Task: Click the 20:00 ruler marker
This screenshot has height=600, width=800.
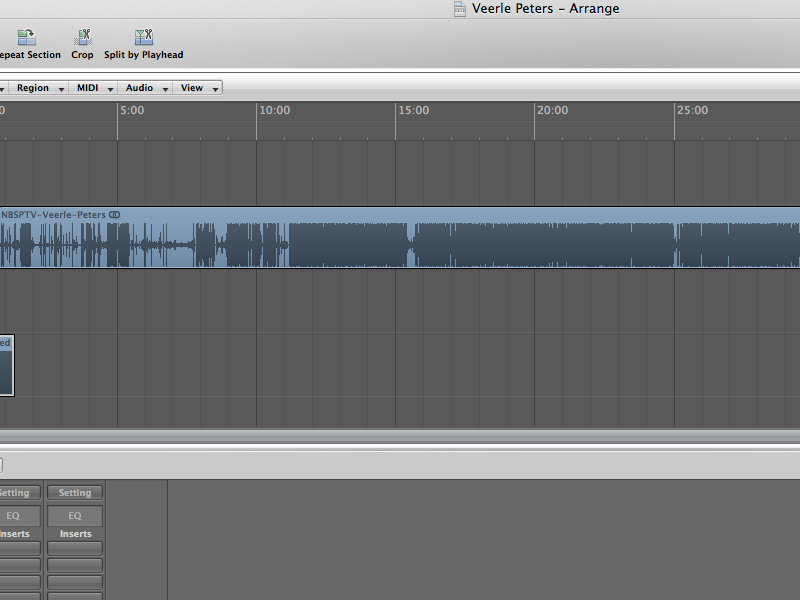Action: pyautogui.click(x=553, y=110)
